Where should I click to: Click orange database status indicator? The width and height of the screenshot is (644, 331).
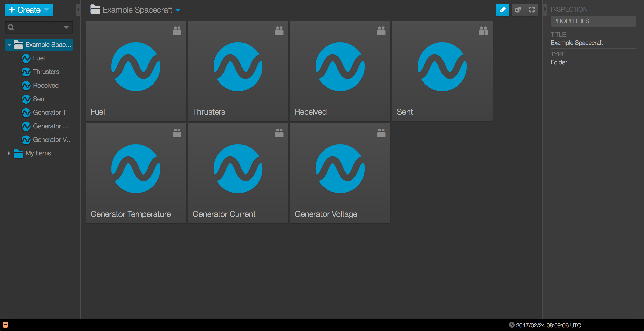(x=5, y=325)
